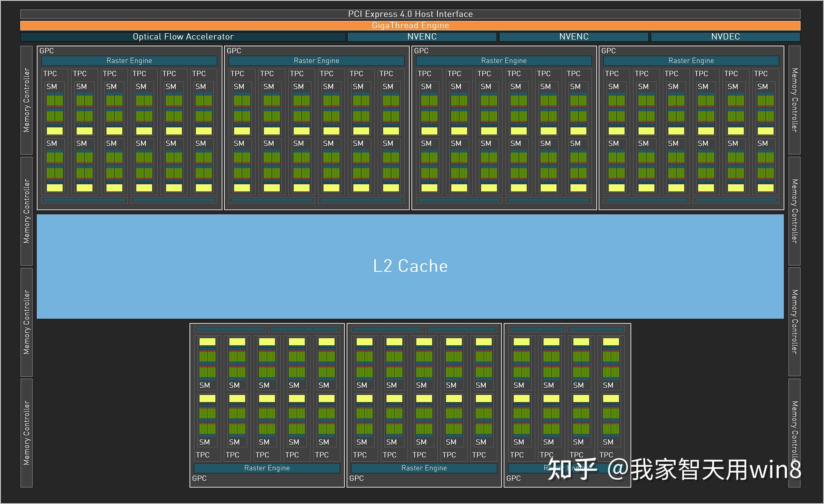Click the Optical Flow Accelerator block
This screenshot has width=824, height=504.
coord(183,37)
